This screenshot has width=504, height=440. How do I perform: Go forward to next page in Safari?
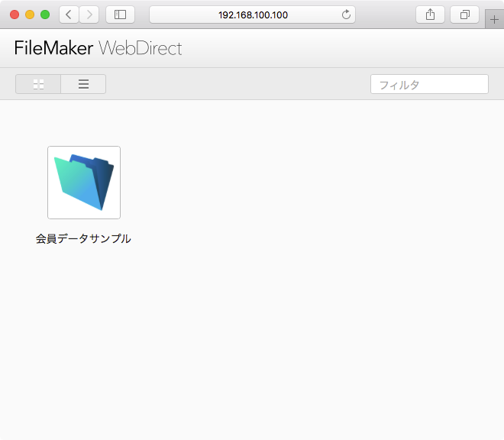coord(89,15)
